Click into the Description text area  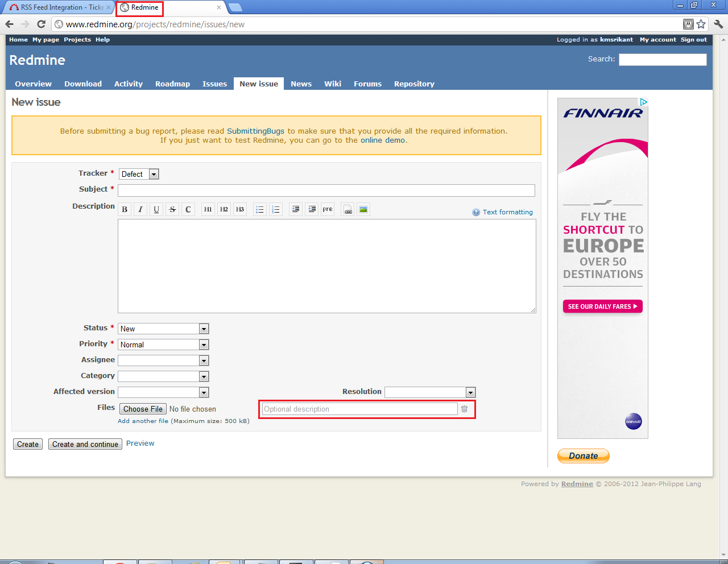[x=327, y=266]
